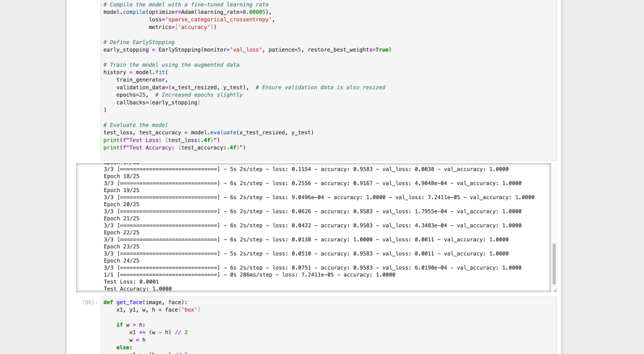Click the callbacks=[early_stopping] line
Screen dimensions: 644x354
158,102
